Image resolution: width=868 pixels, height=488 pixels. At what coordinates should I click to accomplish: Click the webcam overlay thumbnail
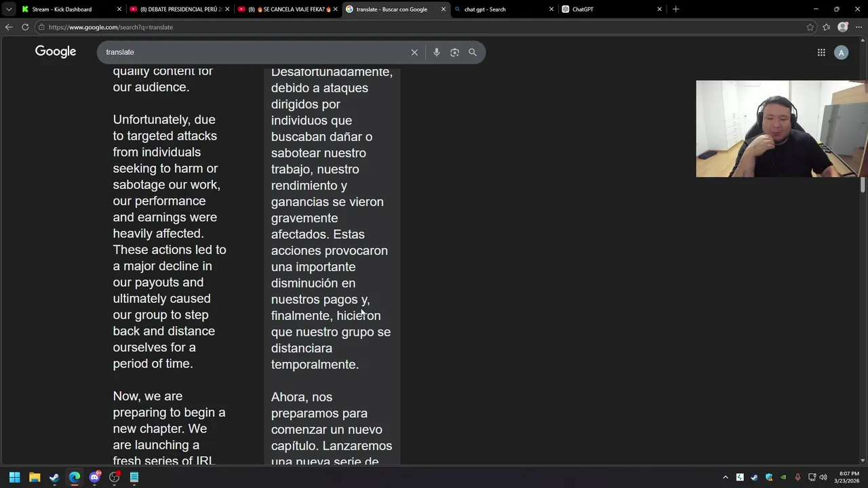(781, 129)
